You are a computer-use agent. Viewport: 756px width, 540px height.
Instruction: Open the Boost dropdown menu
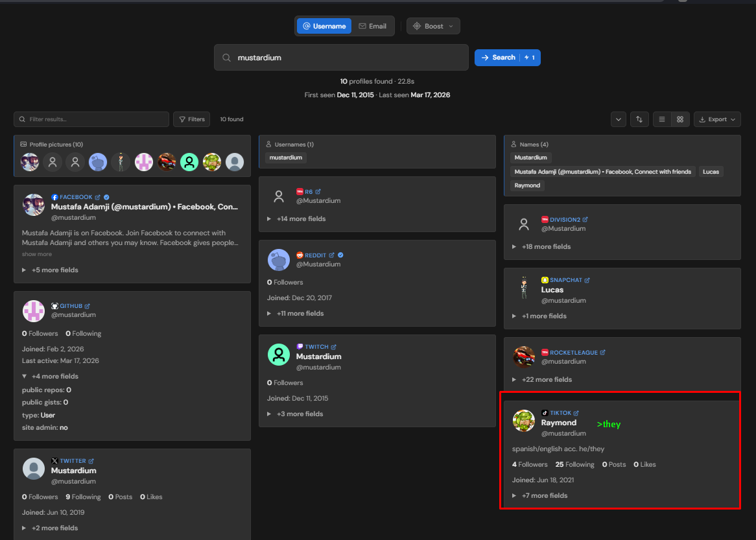(x=433, y=26)
